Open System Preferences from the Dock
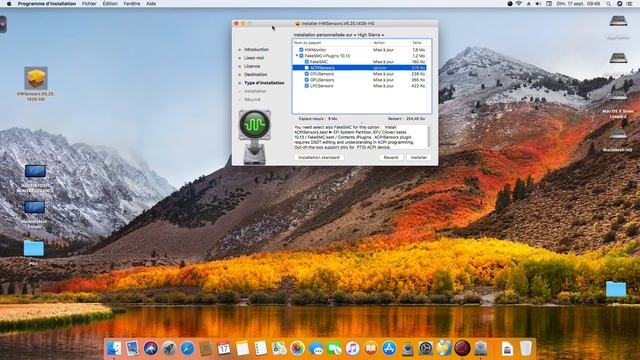640x360 pixels. 426,348
